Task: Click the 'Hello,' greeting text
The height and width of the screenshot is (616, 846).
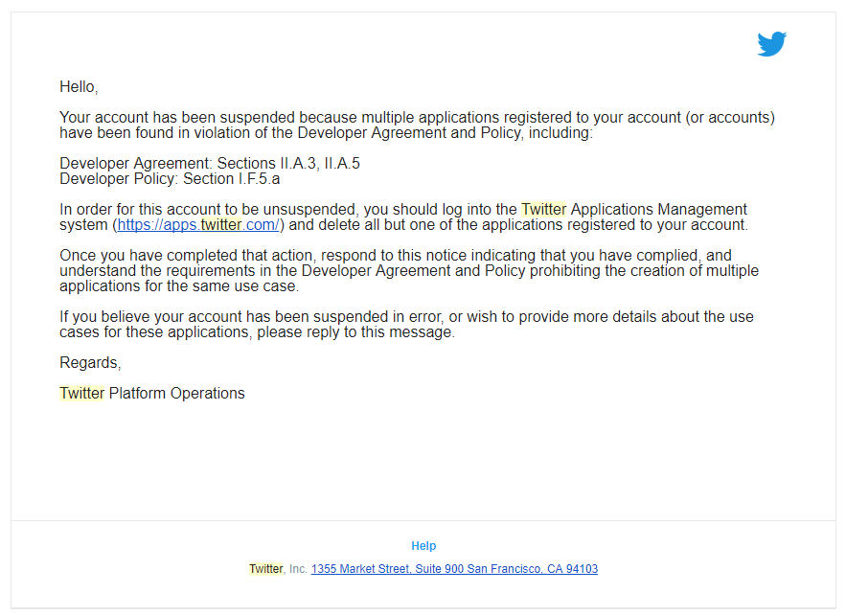Action: pyautogui.click(x=79, y=87)
